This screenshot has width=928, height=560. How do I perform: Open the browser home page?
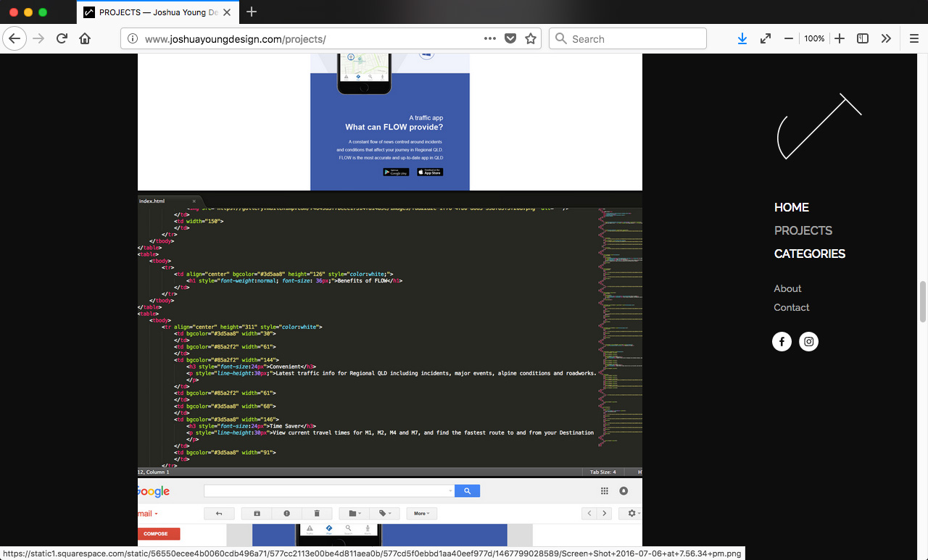point(85,38)
